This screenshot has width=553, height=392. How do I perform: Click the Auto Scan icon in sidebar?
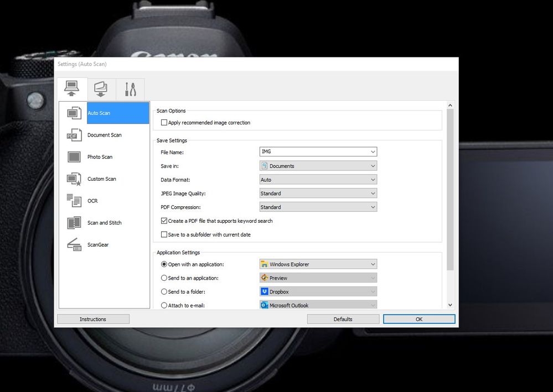74,113
